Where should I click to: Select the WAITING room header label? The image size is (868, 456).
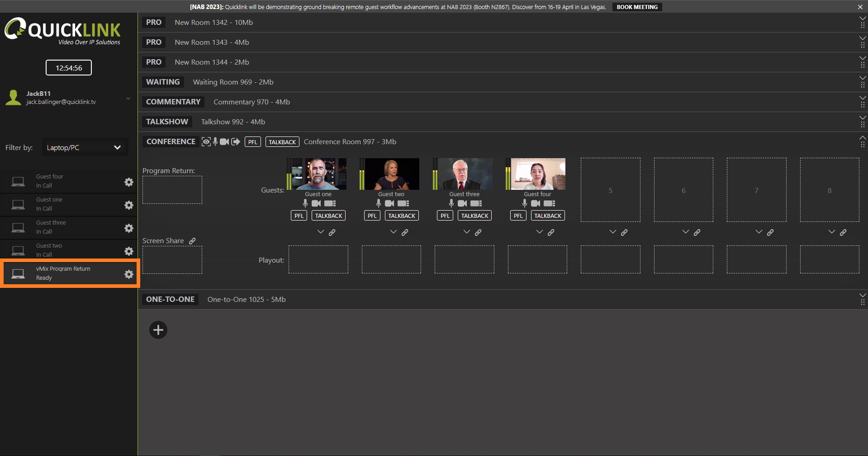(x=163, y=82)
